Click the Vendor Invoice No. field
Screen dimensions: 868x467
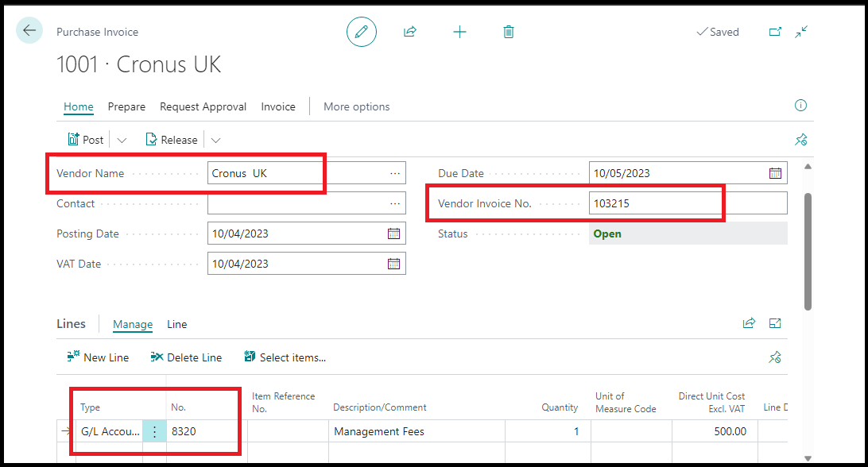(688, 203)
